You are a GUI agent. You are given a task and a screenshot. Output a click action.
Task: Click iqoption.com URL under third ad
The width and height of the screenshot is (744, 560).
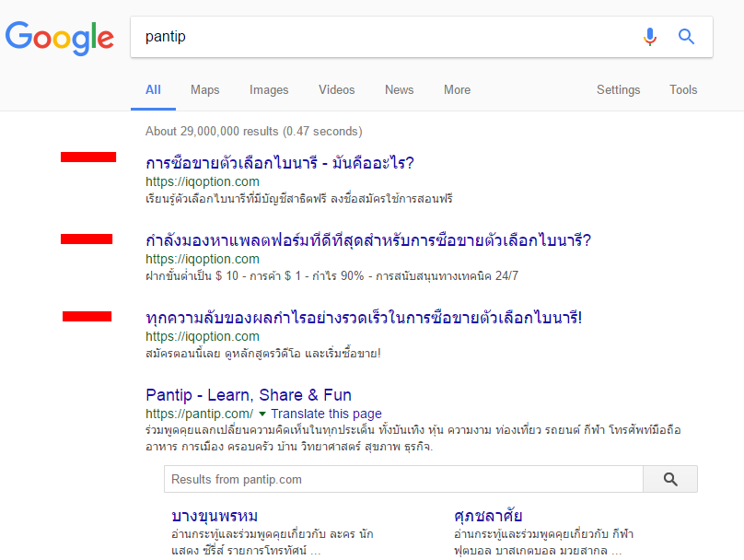point(203,336)
